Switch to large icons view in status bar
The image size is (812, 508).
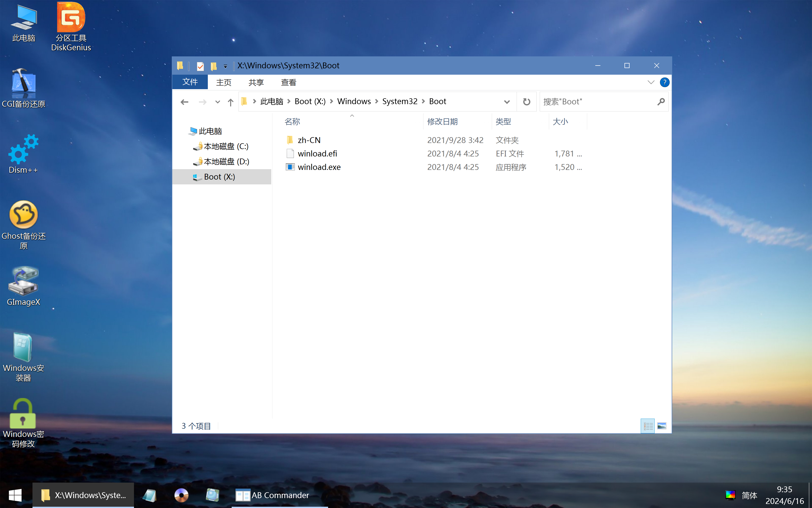point(661,426)
